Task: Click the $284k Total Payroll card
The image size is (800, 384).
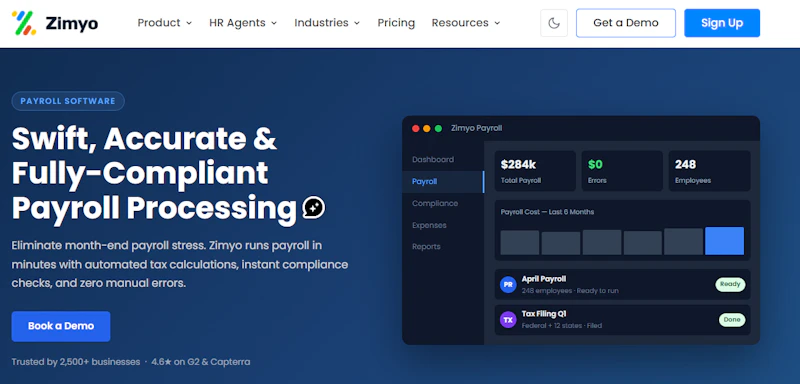Action: 535,171
